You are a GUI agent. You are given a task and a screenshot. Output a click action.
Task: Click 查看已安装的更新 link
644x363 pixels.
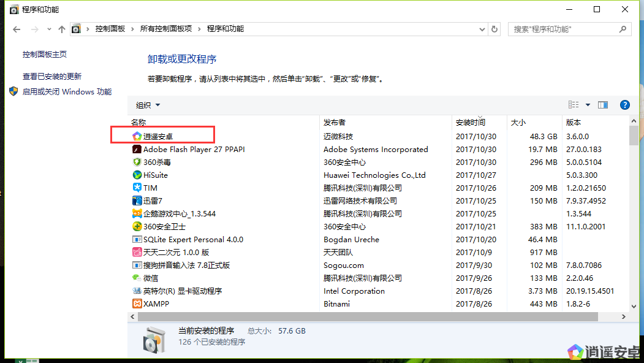(52, 77)
